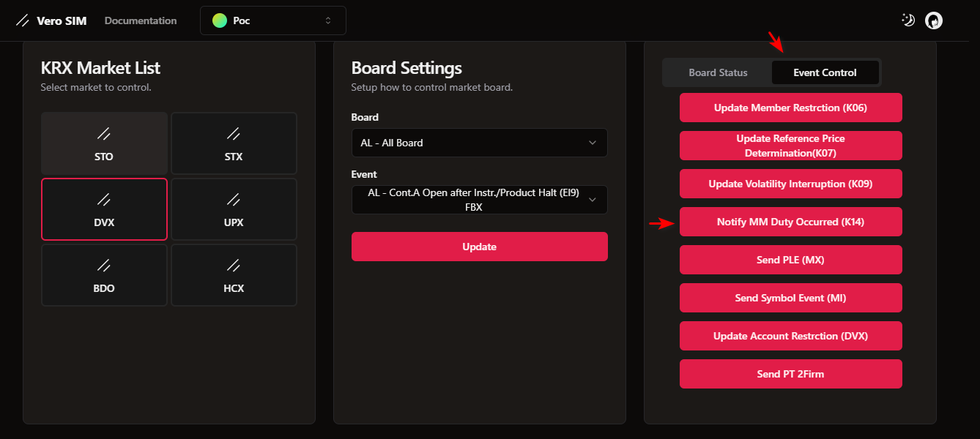980x439 pixels.
Task: Click the Send Symbol Event (MI) button
Action: [790, 298]
